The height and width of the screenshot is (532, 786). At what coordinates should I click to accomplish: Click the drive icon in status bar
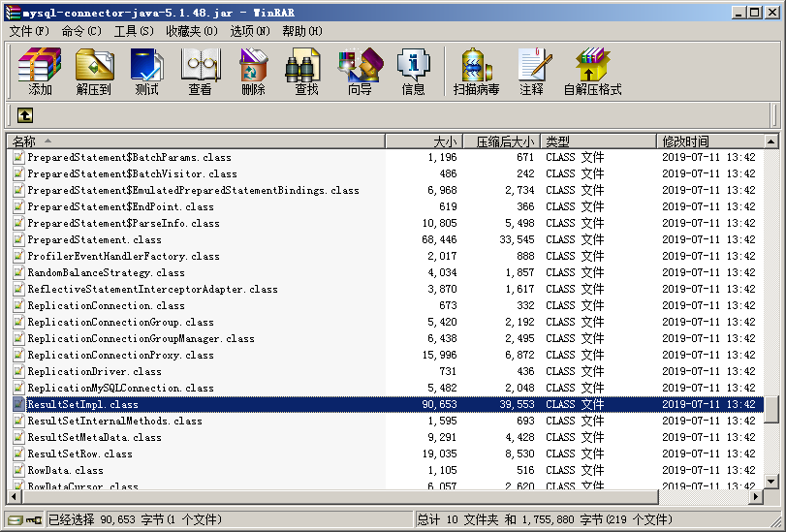click(x=16, y=520)
